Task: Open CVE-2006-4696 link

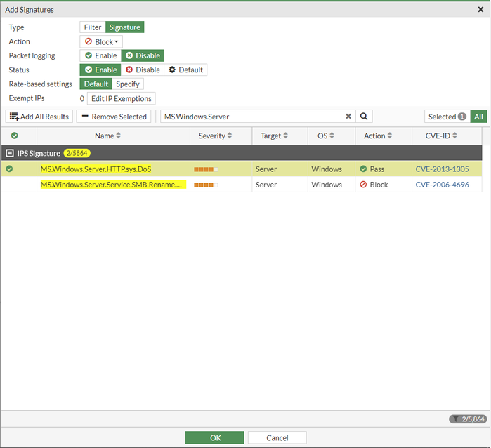Action: pyautogui.click(x=442, y=185)
